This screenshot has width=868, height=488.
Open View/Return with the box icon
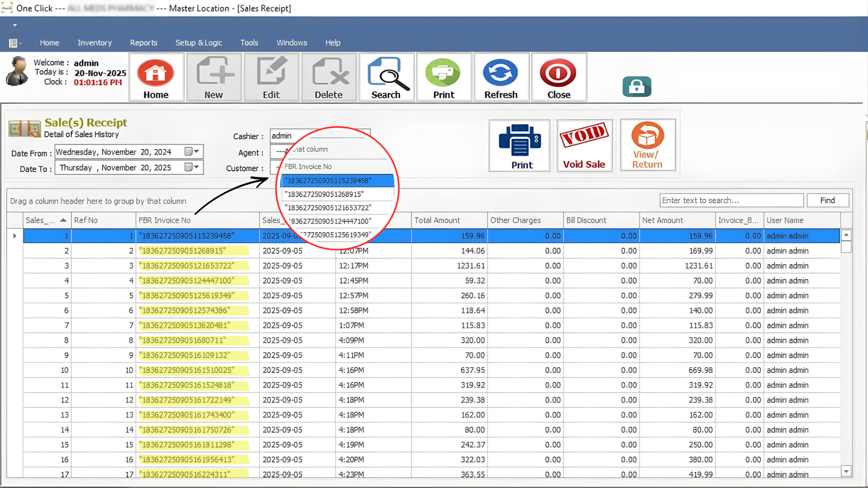click(x=648, y=145)
